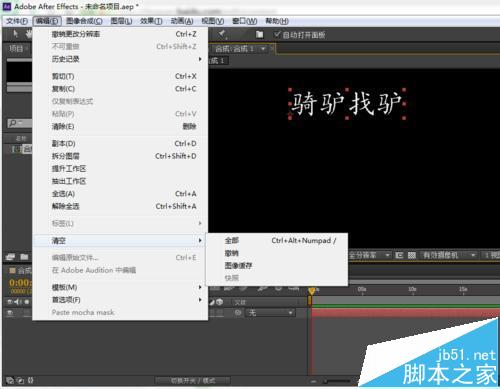Click the workspace panel icon beside the 自动打开面板 checkbox
This screenshot has height=389, width=500.
[259, 35]
